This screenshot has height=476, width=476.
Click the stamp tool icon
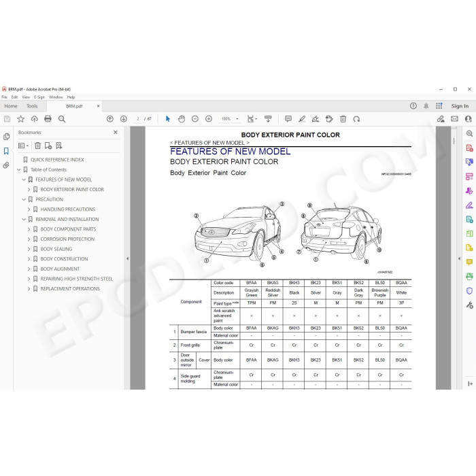(x=329, y=119)
